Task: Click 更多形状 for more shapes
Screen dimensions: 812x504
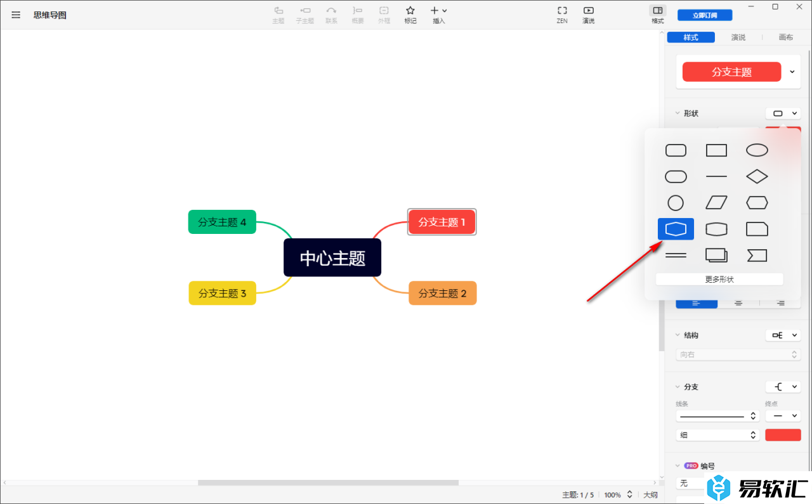Action: [719, 279]
